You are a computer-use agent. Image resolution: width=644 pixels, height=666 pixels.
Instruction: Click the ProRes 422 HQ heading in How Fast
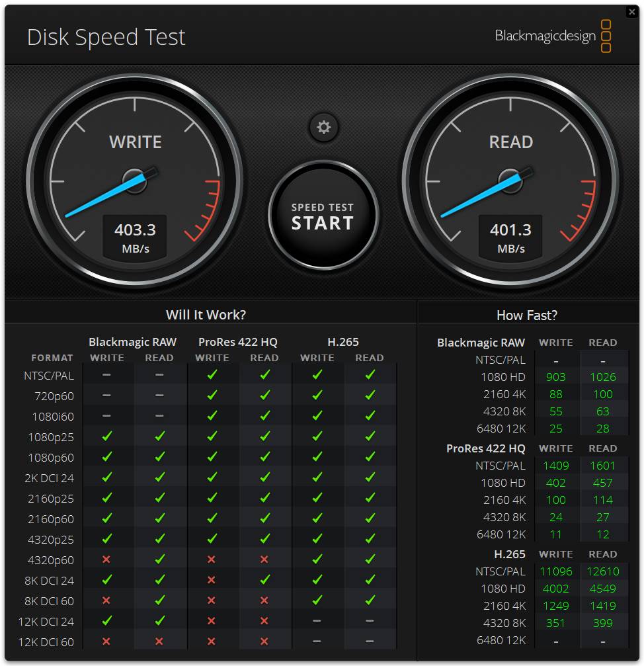486,448
